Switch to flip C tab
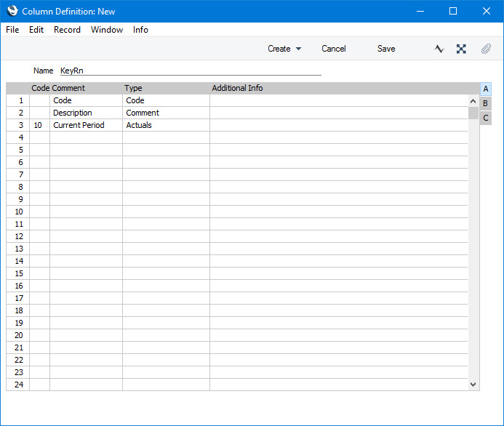The image size is (504, 426). 486,118
